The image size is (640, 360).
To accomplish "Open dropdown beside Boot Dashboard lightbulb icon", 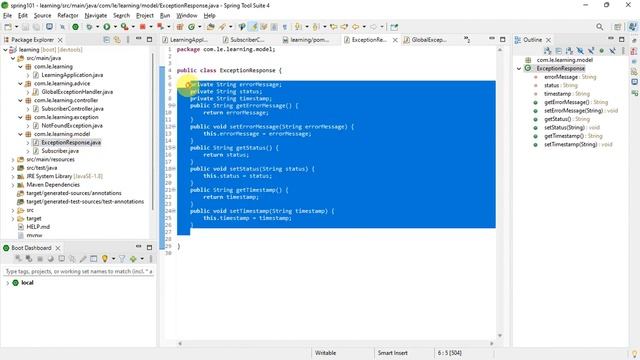I will [113, 259].
